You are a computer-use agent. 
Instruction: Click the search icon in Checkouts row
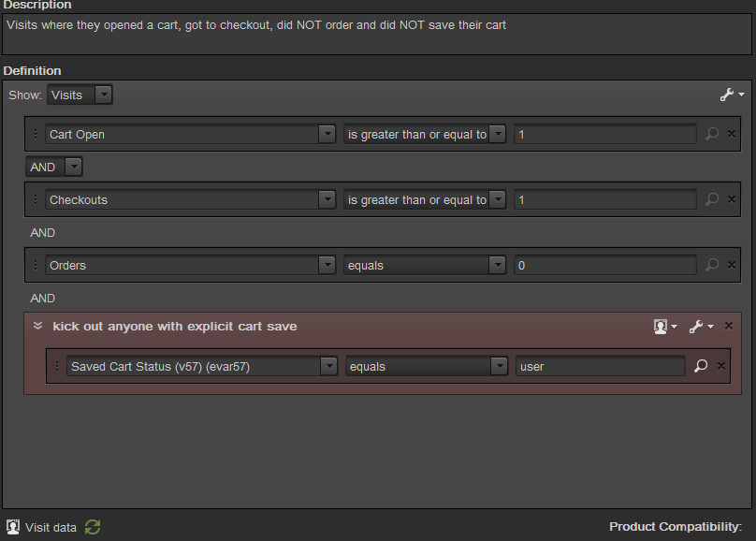click(x=712, y=199)
